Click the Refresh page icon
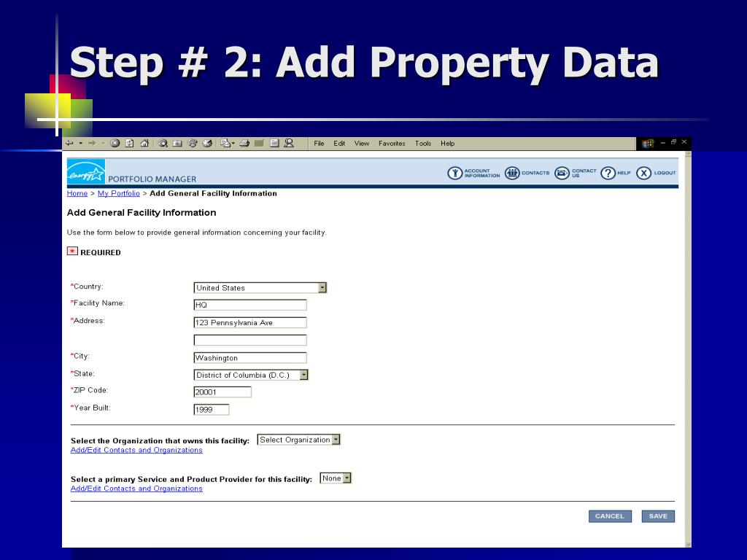The height and width of the screenshot is (560, 747). [129, 143]
